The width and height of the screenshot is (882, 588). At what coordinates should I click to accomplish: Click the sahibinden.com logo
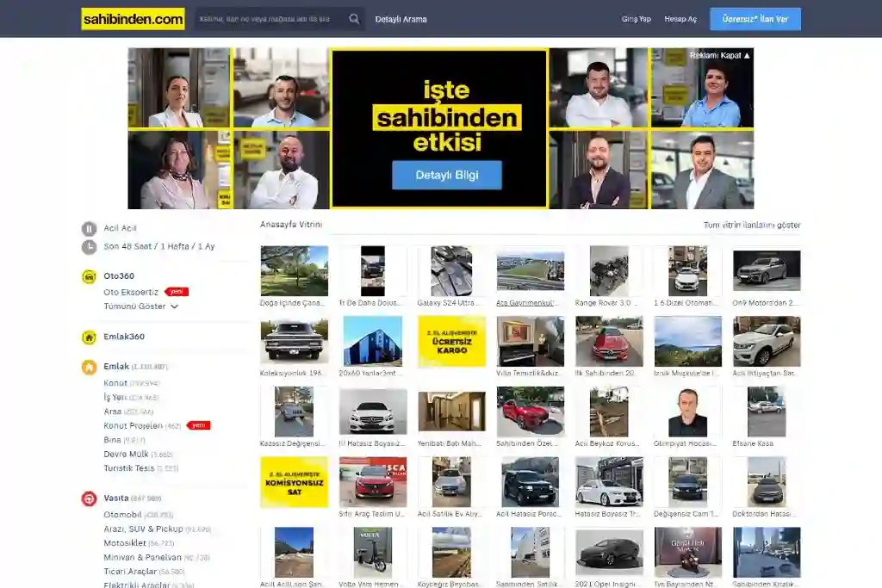tap(133, 19)
